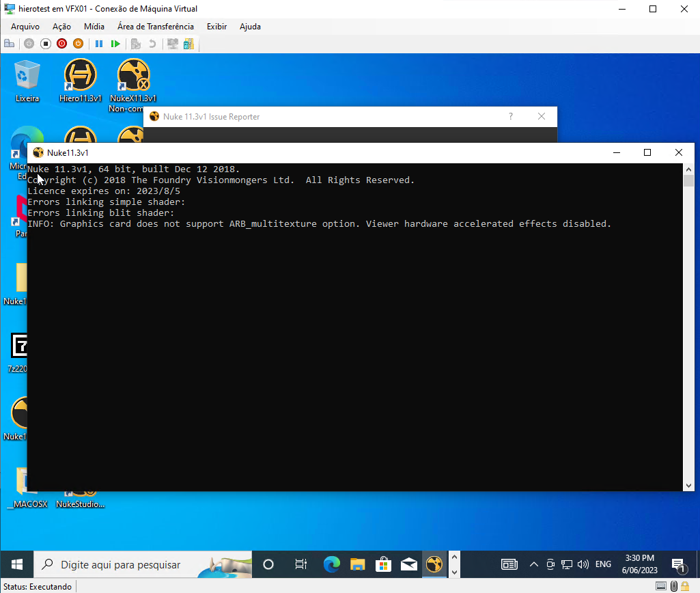Launch Microsoft Edge from taskbar
The height and width of the screenshot is (593, 700).
point(331,564)
